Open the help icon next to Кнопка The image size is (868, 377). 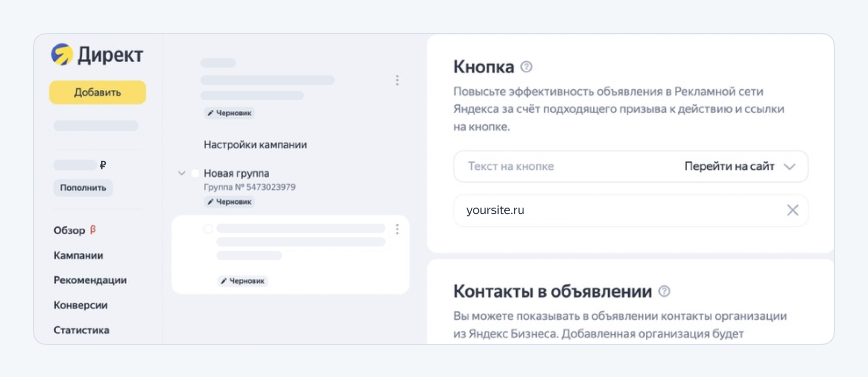(x=526, y=67)
